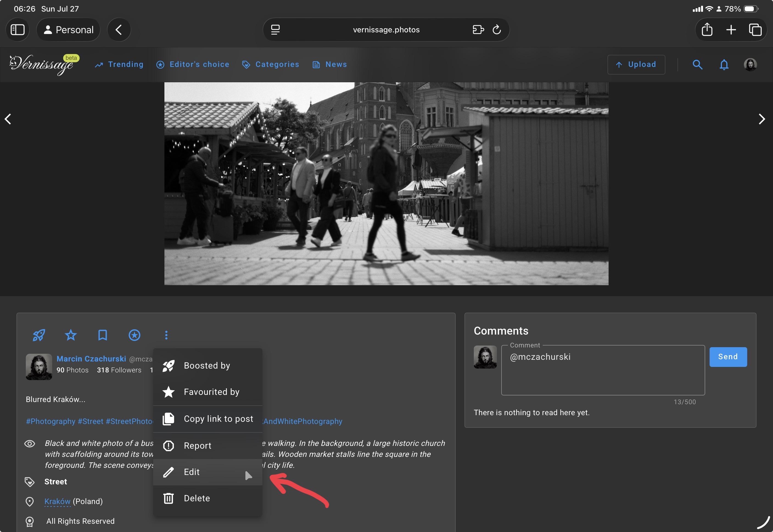773x532 pixels.
Task: Open the Personal profile switcher
Action: (x=68, y=29)
